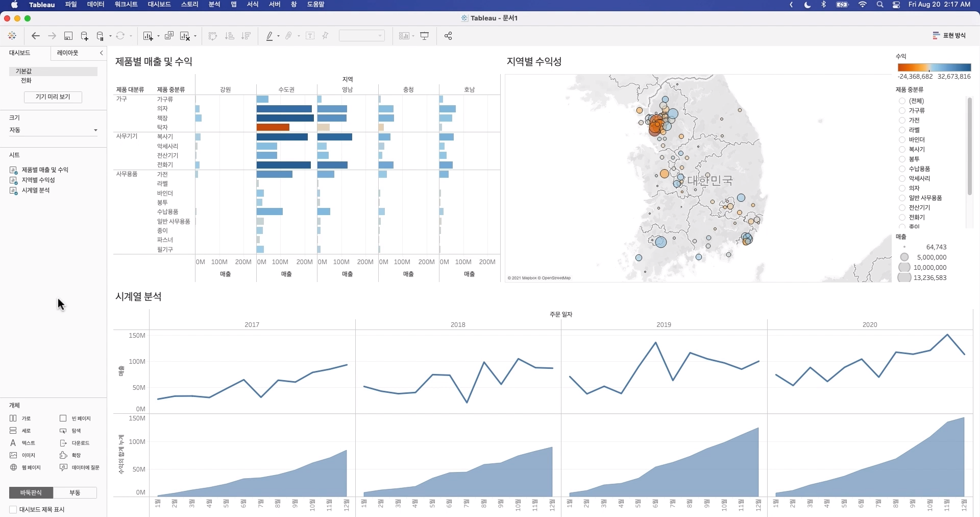
Task: Add 이미지 image object
Action: 22,455
